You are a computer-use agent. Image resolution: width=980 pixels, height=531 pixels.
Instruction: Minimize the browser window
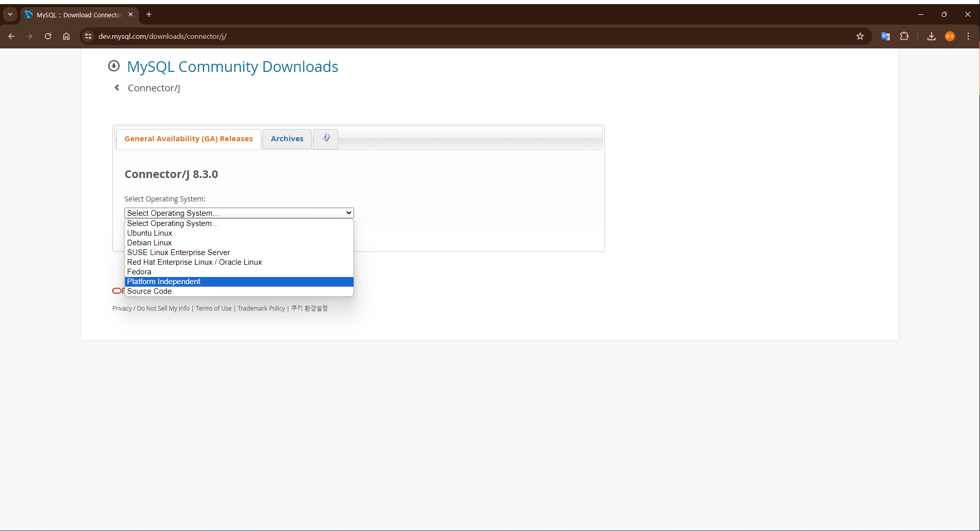921,14
